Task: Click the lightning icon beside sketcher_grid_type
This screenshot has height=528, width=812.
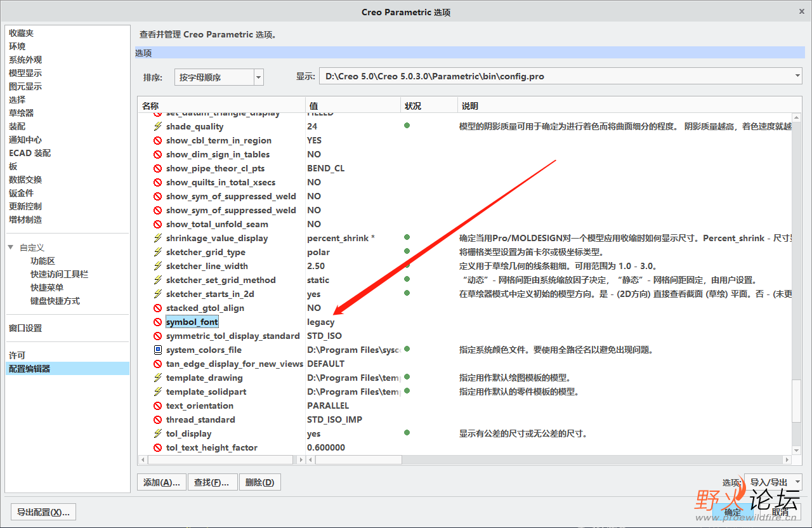Action: pos(158,252)
